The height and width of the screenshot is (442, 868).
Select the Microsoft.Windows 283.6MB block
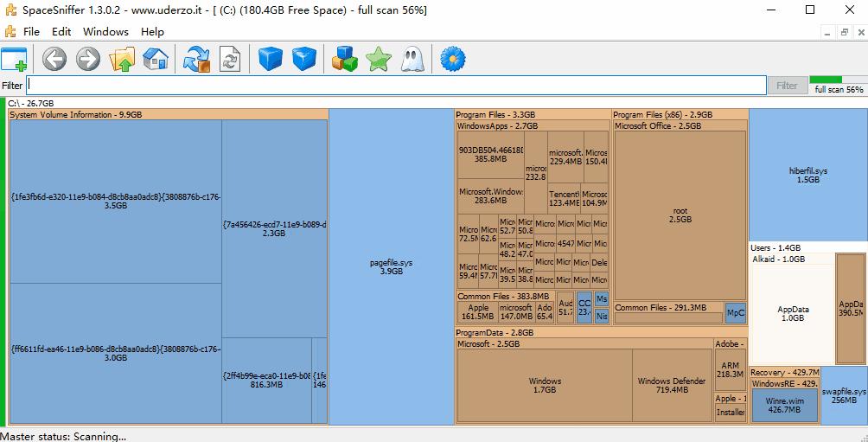click(x=490, y=196)
